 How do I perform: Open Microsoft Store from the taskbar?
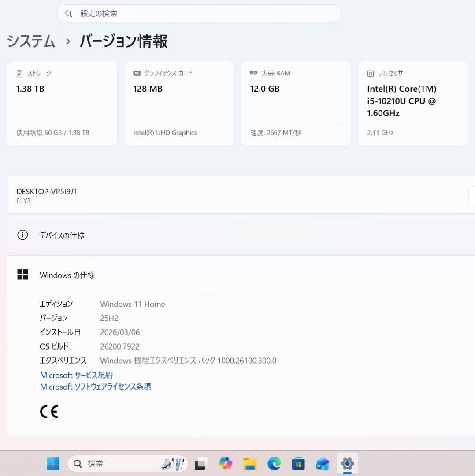(298, 464)
